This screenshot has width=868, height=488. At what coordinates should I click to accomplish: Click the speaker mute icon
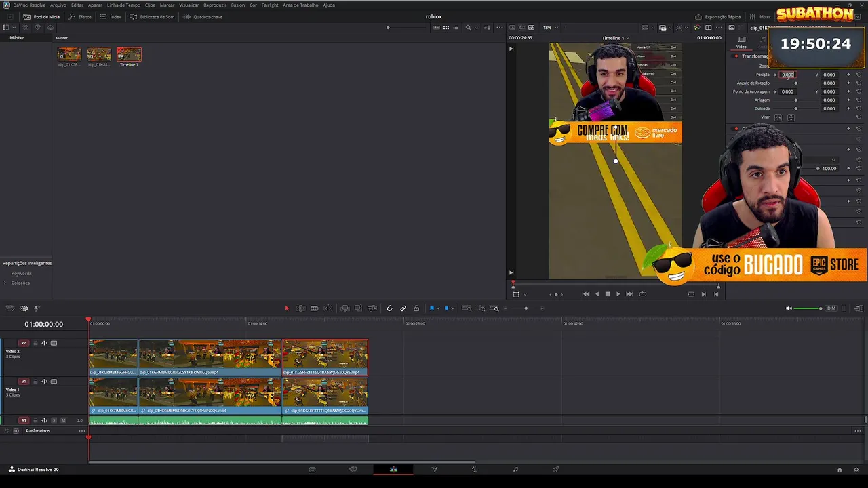tap(789, 308)
